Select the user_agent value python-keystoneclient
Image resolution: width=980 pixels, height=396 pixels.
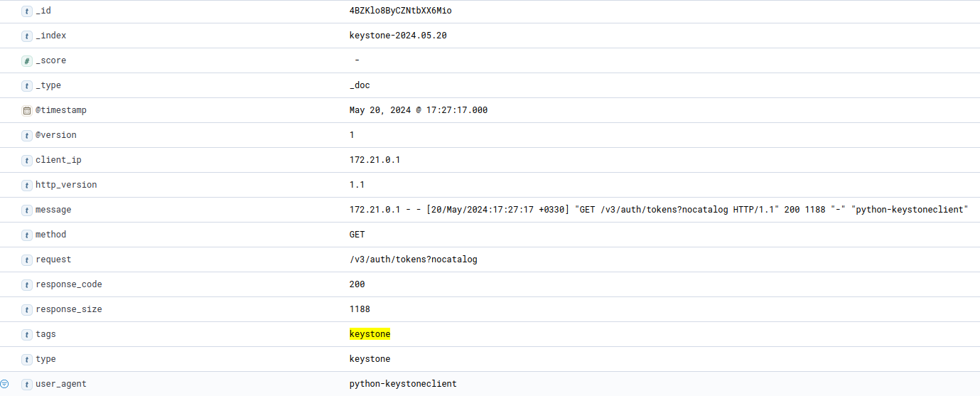coord(403,384)
